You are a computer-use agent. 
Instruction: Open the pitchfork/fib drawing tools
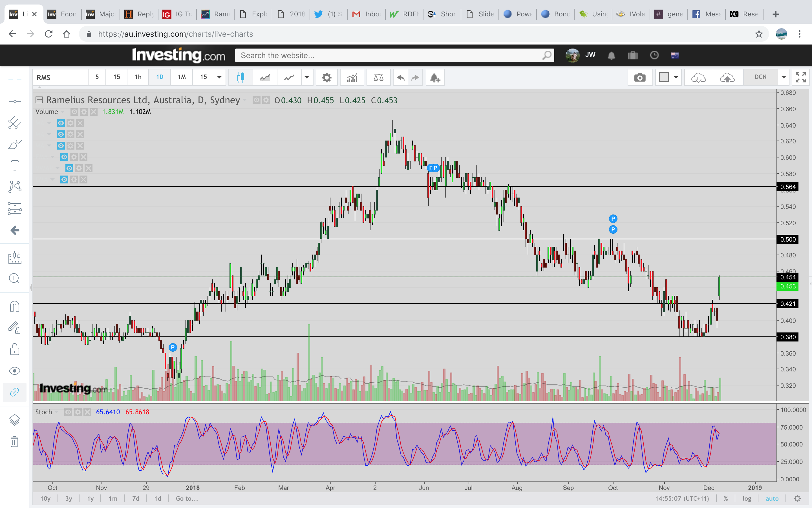(x=15, y=123)
